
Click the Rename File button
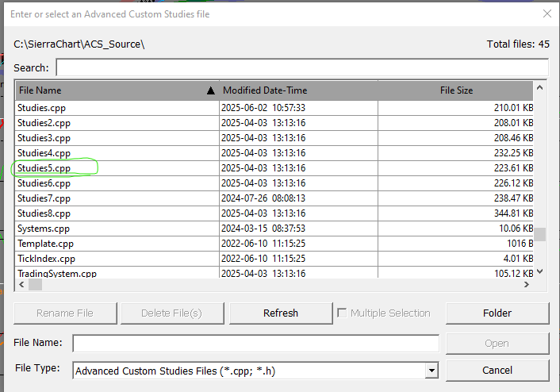(x=65, y=313)
